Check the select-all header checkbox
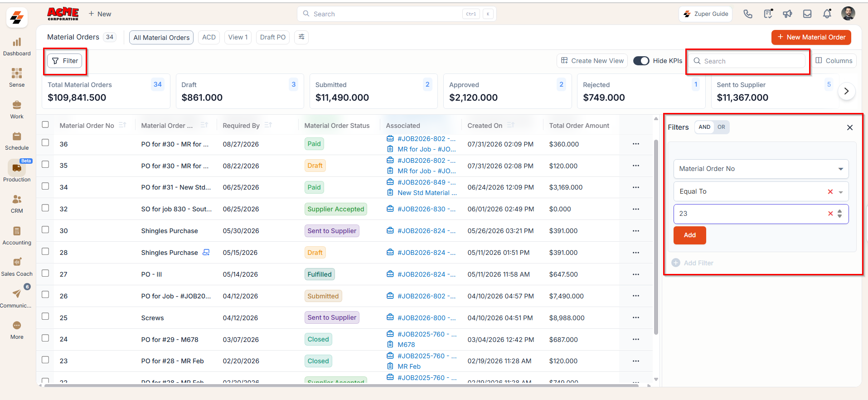The image size is (868, 400). click(45, 125)
